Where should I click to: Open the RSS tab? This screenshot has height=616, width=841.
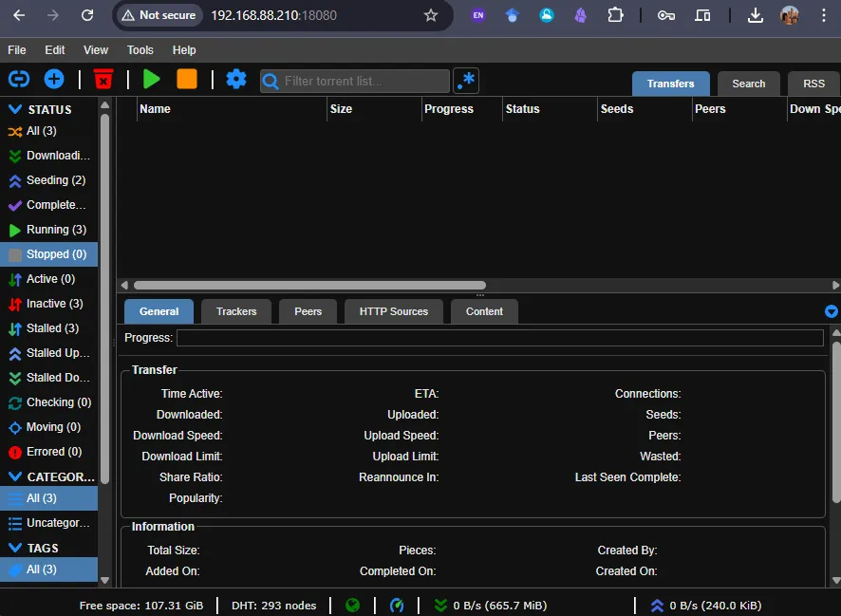[x=813, y=84]
